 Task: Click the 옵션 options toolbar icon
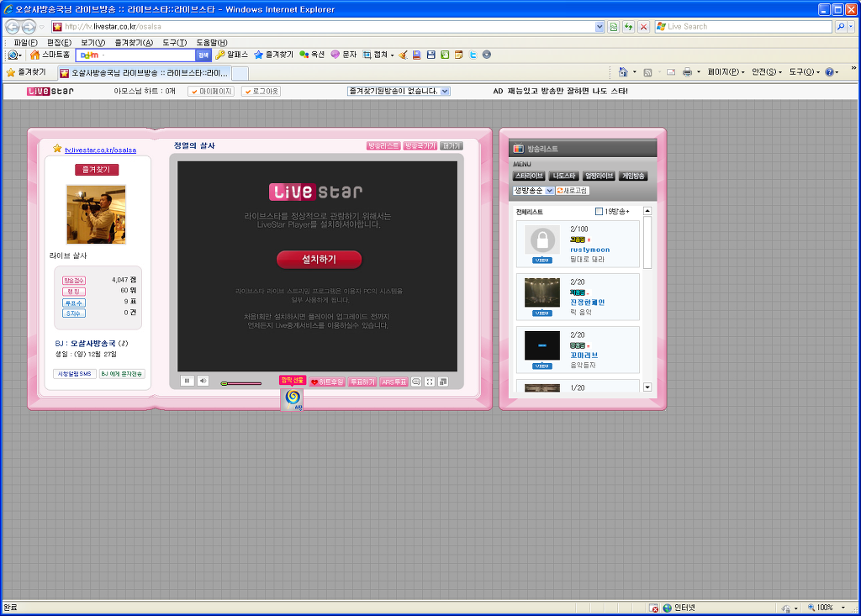tap(311, 55)
